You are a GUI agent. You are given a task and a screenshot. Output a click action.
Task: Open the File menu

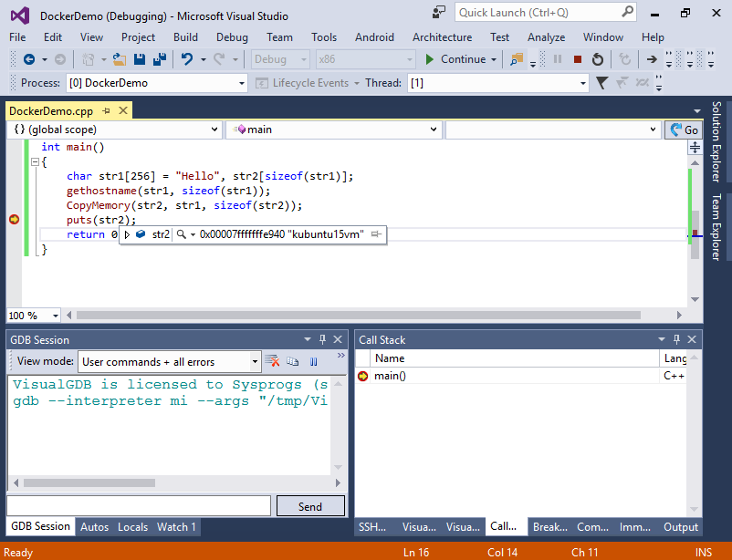(x=17, y=37)
